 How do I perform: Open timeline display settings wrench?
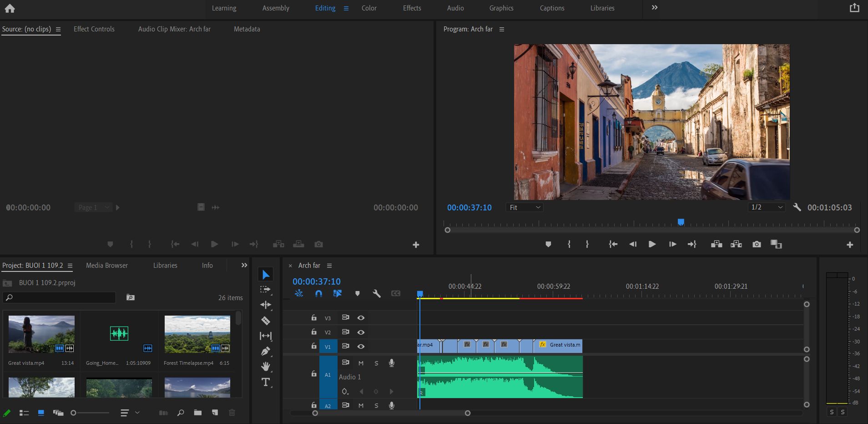pyautogui.click(x=377, y=293)
